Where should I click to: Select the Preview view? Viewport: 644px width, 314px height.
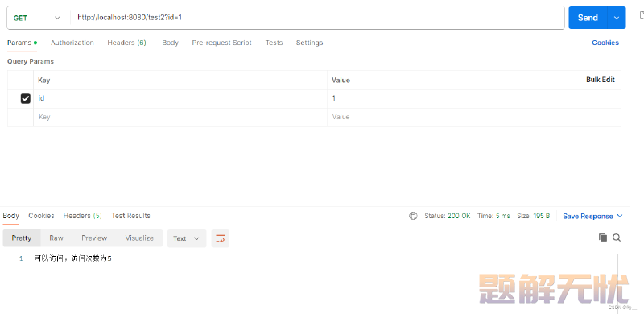(94, 238)
